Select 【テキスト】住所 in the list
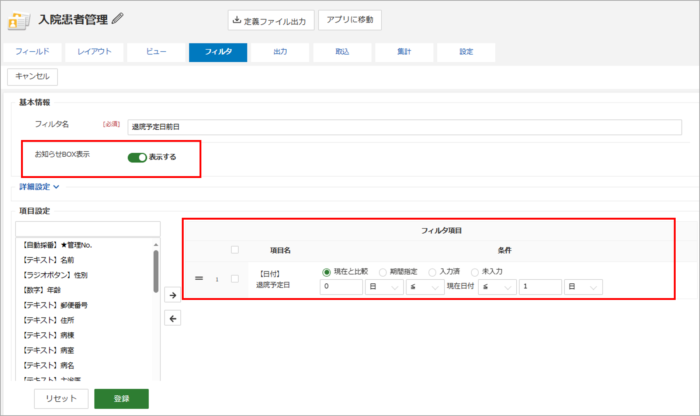 point(48,320)
